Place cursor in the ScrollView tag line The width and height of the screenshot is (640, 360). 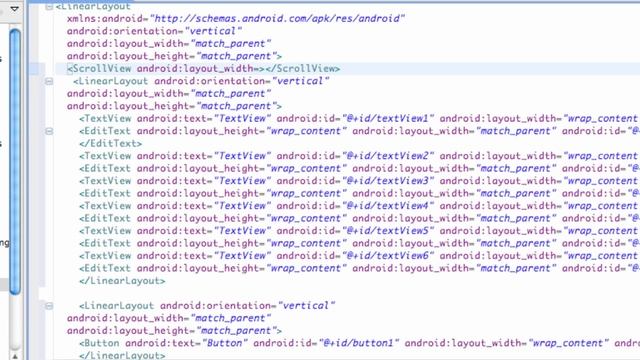pos(204,69)
